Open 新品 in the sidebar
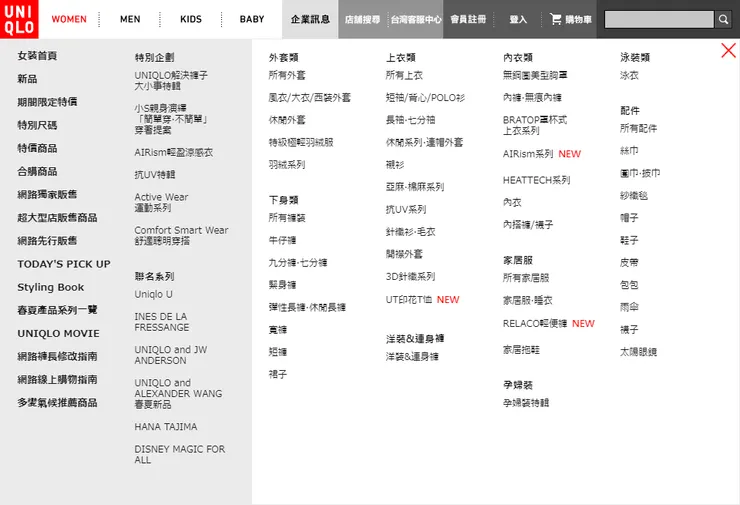The width and height of the screenshot is (740, 505). pos(27,79)
